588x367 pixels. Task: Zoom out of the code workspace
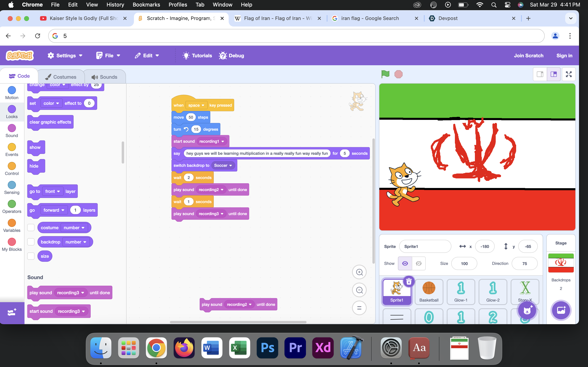tap(359, 290)
